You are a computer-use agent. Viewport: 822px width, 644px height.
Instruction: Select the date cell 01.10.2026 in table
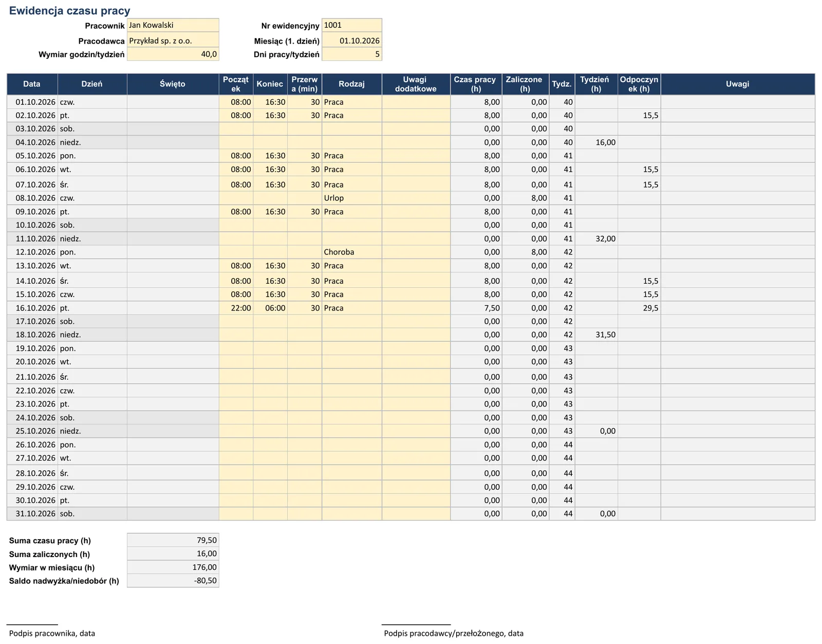(x=32, y=102)
